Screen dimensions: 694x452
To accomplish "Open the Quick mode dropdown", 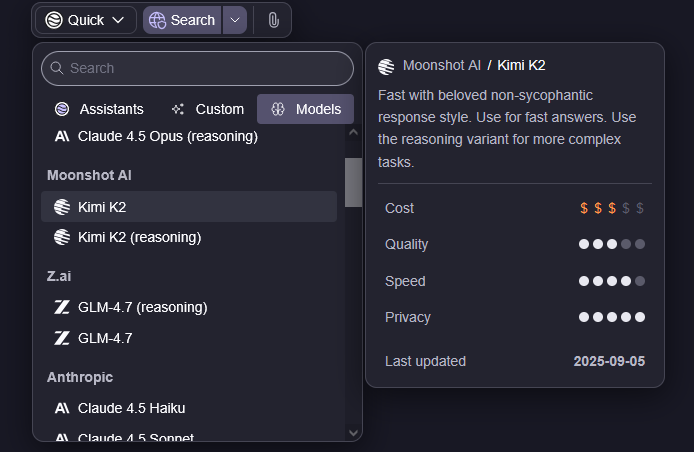I will tap(86, 20).
